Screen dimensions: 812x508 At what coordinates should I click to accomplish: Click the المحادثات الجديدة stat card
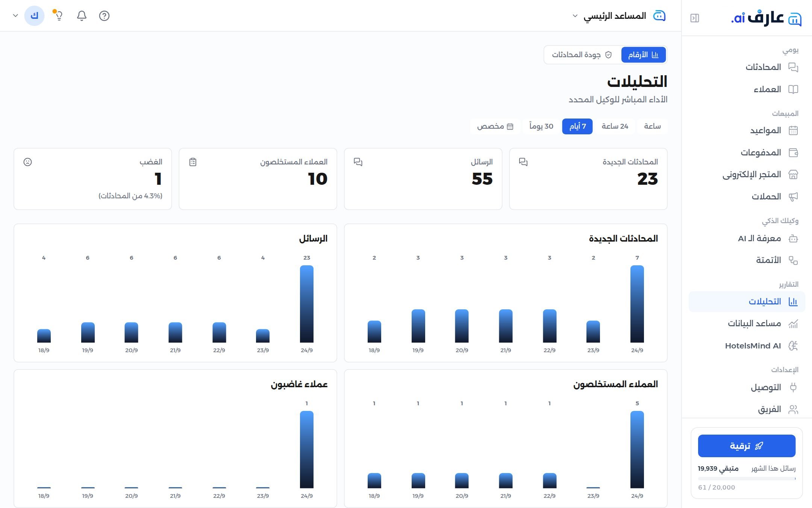588,179
